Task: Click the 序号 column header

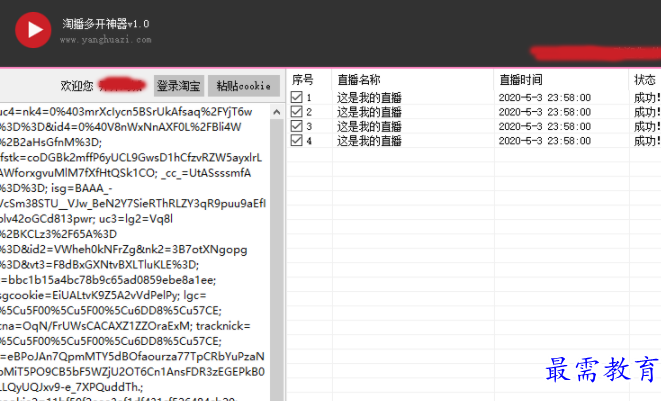Action: (x=302, y=80)
